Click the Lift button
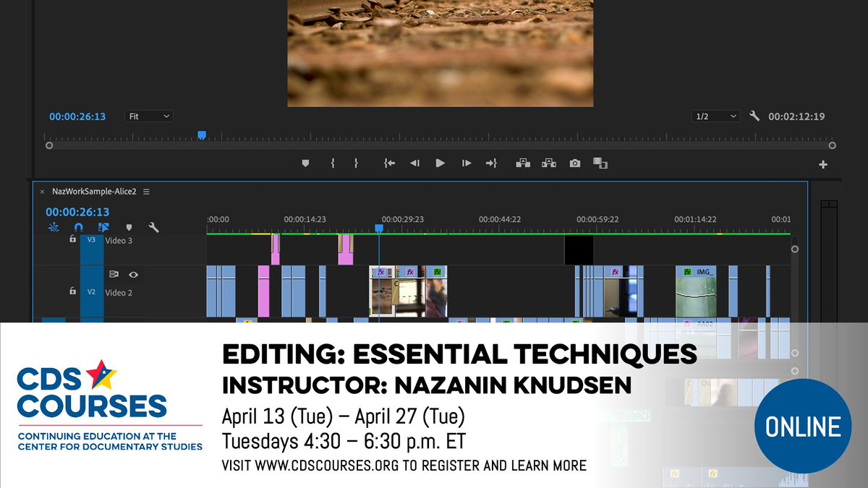 point(523,163)
